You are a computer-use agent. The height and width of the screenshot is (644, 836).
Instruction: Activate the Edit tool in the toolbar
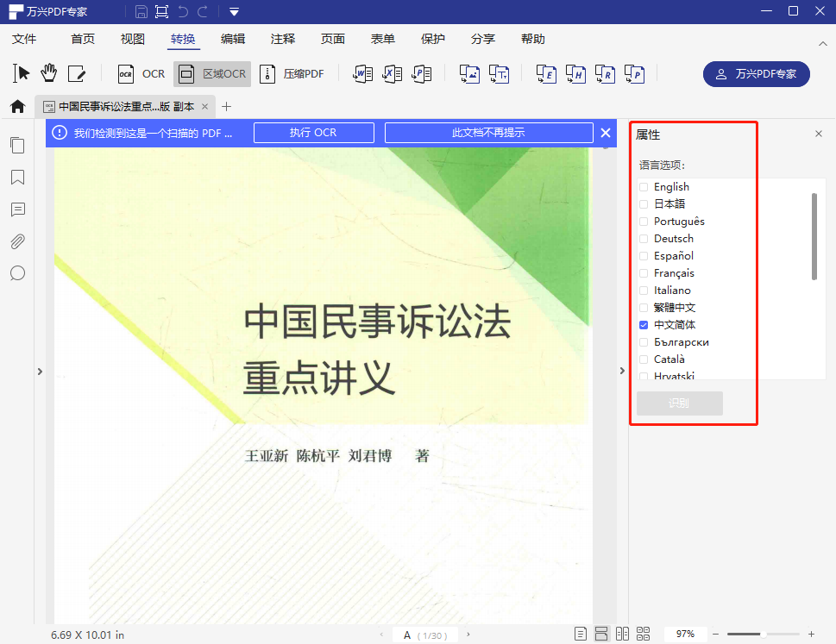click(78, 73)
